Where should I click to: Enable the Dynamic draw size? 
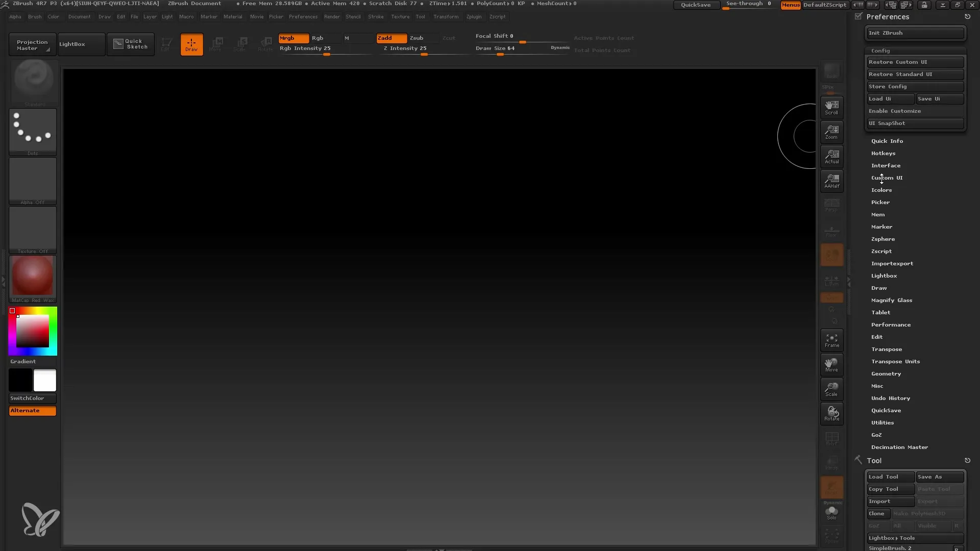click(x=560, y=48)
